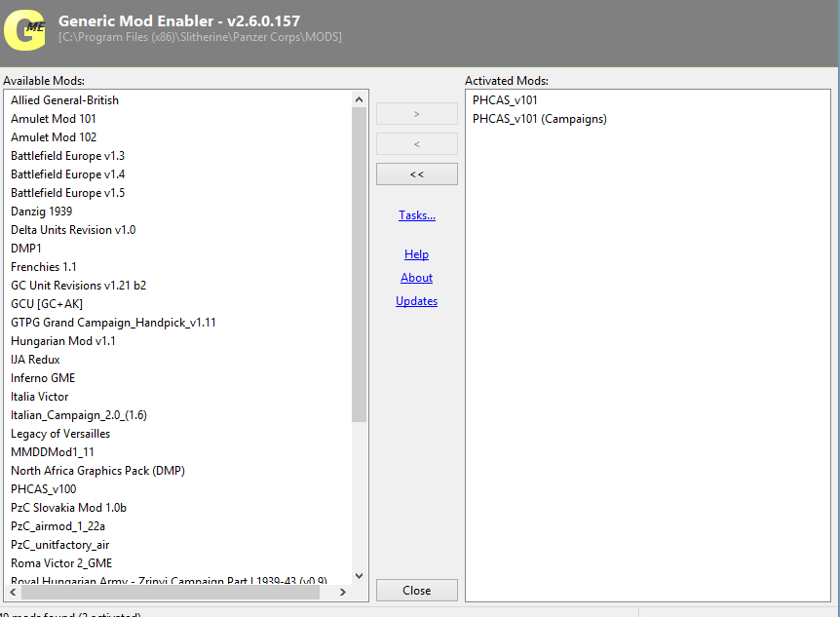Click the GME application logo icon
This screenshot has height=617, width=840.
(x=25, y=31)
